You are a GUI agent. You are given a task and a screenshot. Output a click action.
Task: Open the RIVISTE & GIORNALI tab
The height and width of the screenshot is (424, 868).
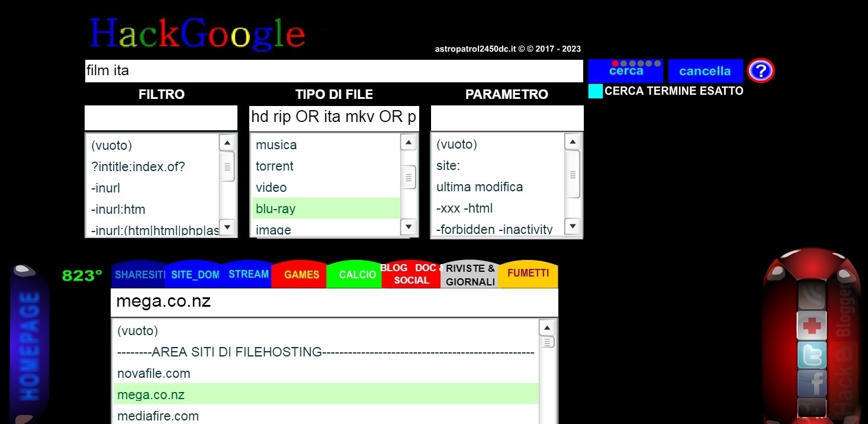pyautogui.click(x=471, y=275)
